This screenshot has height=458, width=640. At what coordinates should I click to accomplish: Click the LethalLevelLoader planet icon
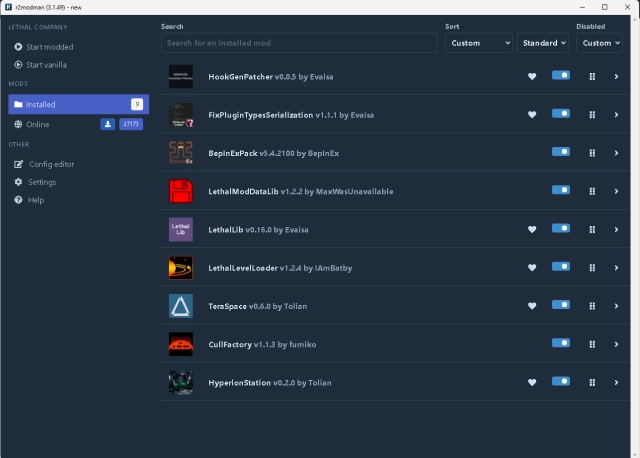pyautogui.click(x=181, y=268)
